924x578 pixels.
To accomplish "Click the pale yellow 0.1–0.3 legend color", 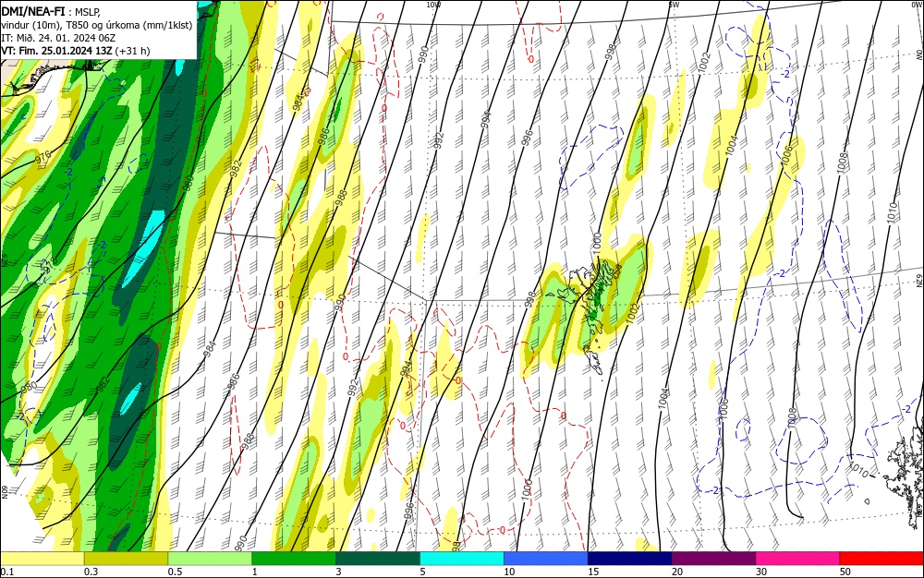I will pyautogui.click(x=43, y=559).
